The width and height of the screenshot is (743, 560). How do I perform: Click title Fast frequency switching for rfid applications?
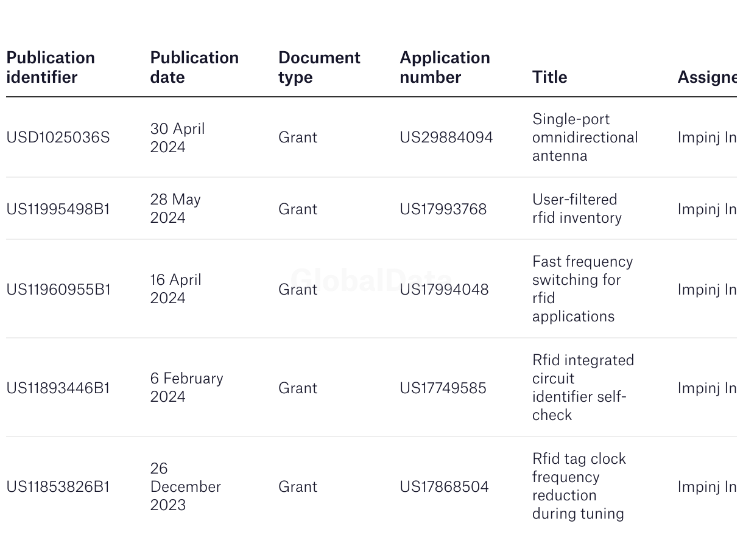(582, 289)
